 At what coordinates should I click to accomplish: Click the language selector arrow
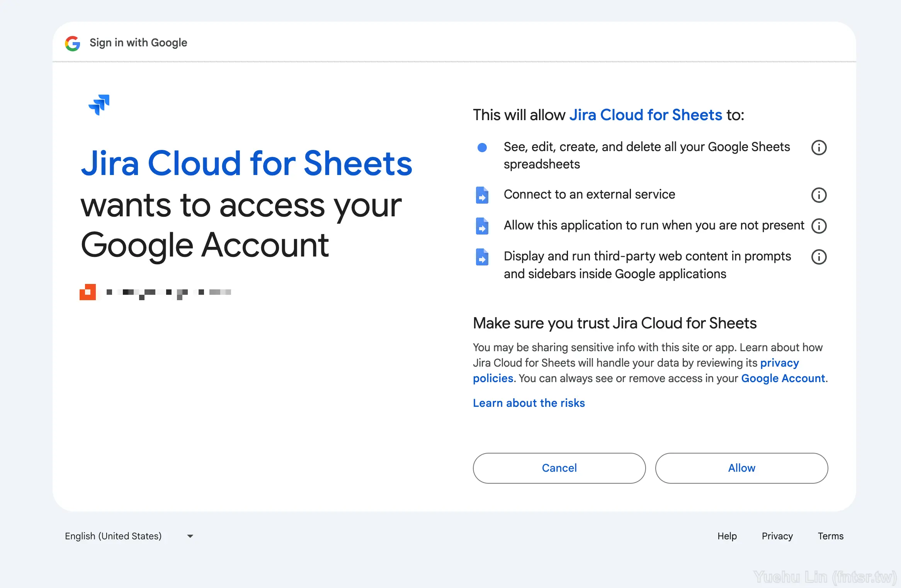(x=190, y=536)
